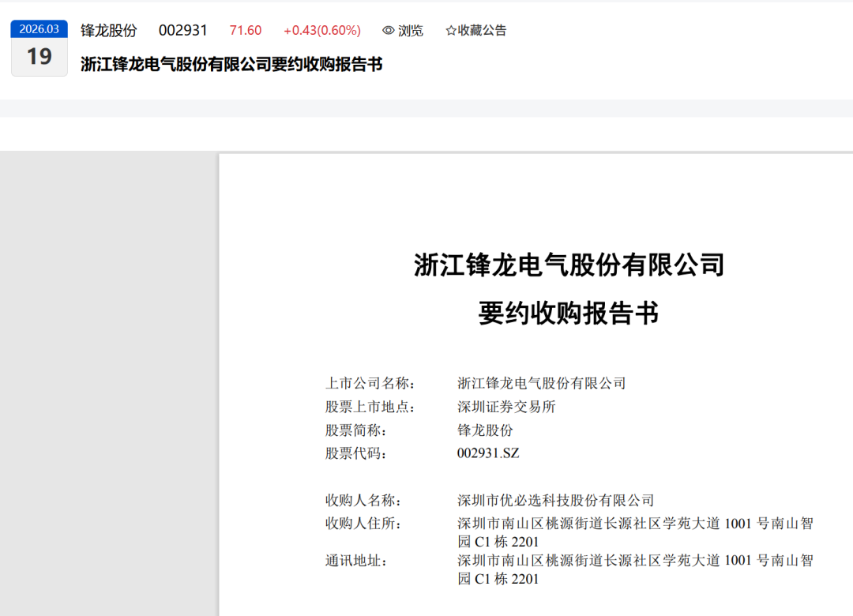
Task: Click the 收藏公告 label
Action: point(482,31)
